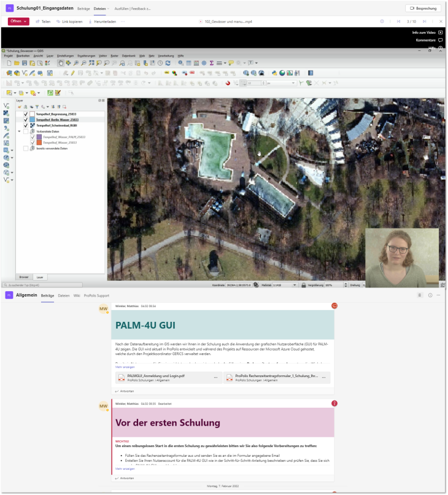Open Teams channel info icon beside Allgemein
448x495 pixels.
point(430,295)
